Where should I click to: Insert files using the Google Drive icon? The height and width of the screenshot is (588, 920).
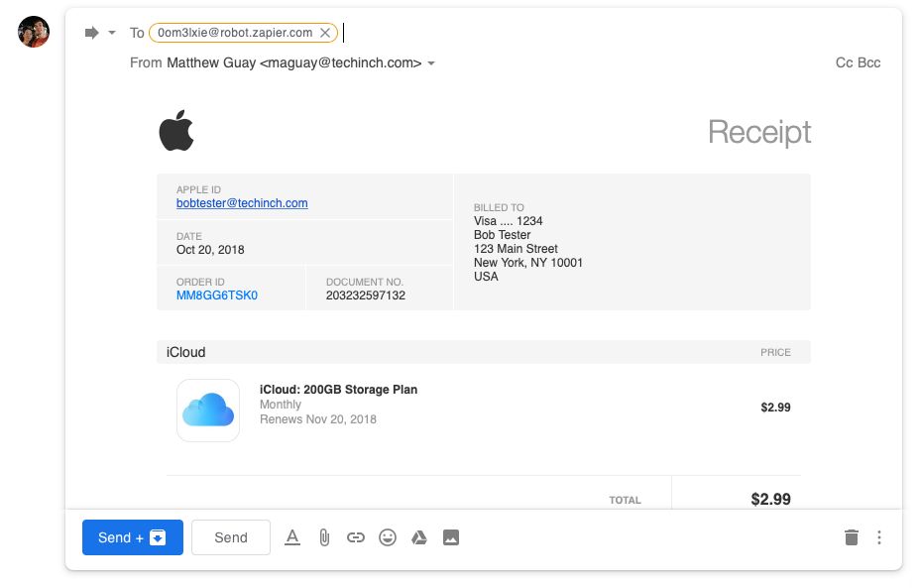click(x=419, y=537)
